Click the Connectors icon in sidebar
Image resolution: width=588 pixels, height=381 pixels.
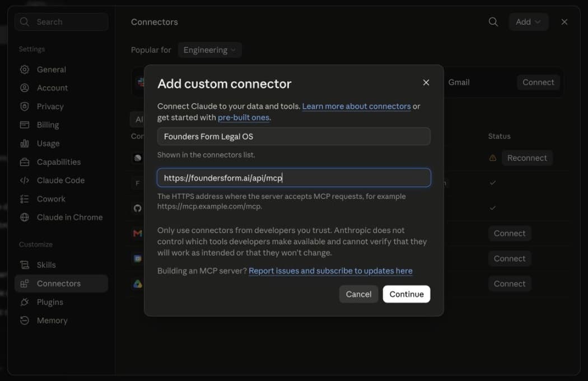25,284
